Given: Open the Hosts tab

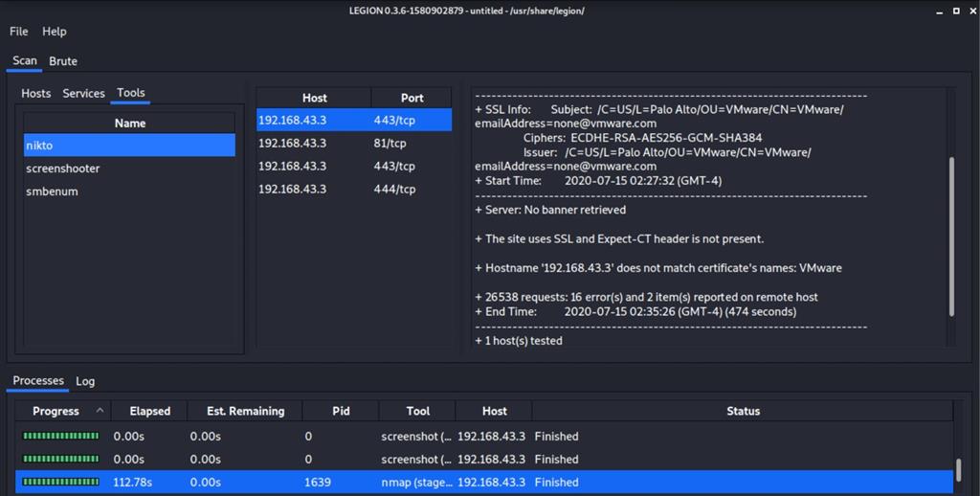Looking at the screenshot, I should click(35, 93).
